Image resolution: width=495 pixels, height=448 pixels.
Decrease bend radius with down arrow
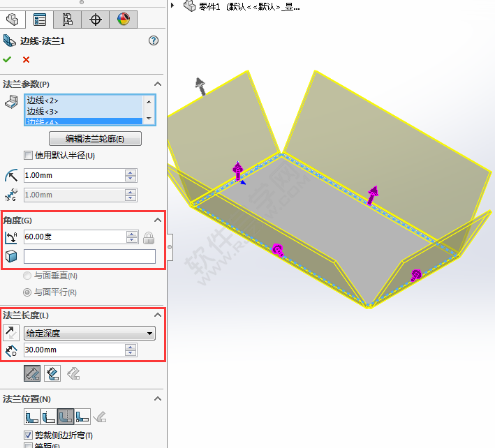pos(131,179)
